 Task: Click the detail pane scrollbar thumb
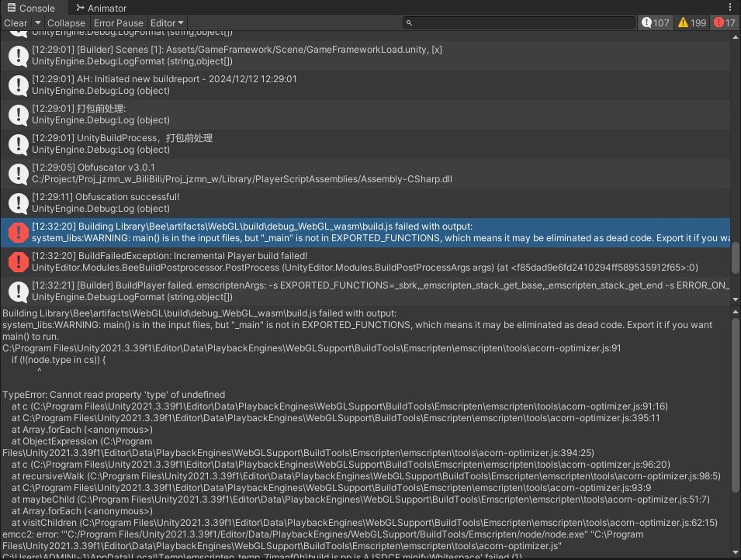736,405
